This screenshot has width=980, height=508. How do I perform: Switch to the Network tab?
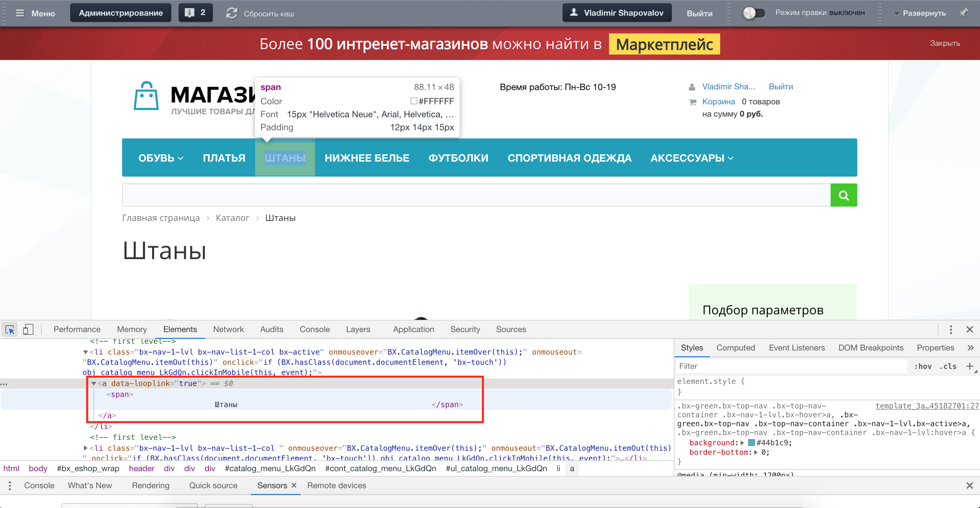[x=228, y=329]
